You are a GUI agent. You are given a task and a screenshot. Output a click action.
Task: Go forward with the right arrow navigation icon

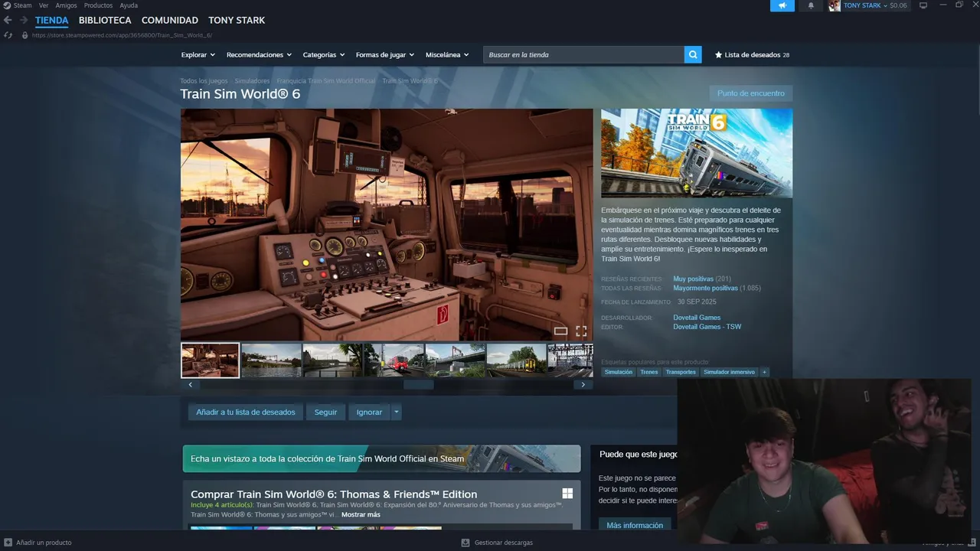pos(24,20)
